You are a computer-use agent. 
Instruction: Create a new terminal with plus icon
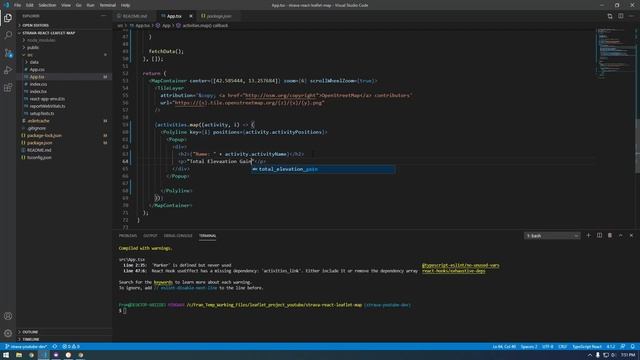pyautogui.click(x=589, y=236)
